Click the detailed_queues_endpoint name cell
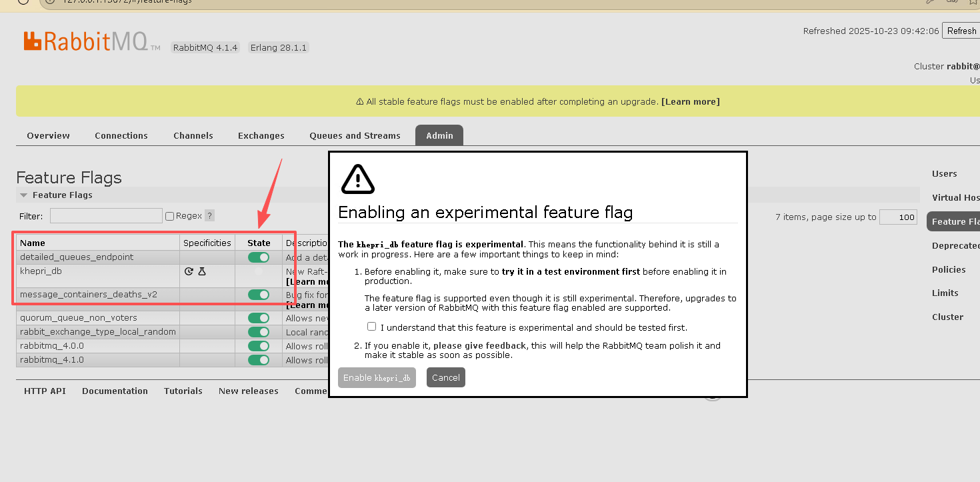 click(98, 257)
